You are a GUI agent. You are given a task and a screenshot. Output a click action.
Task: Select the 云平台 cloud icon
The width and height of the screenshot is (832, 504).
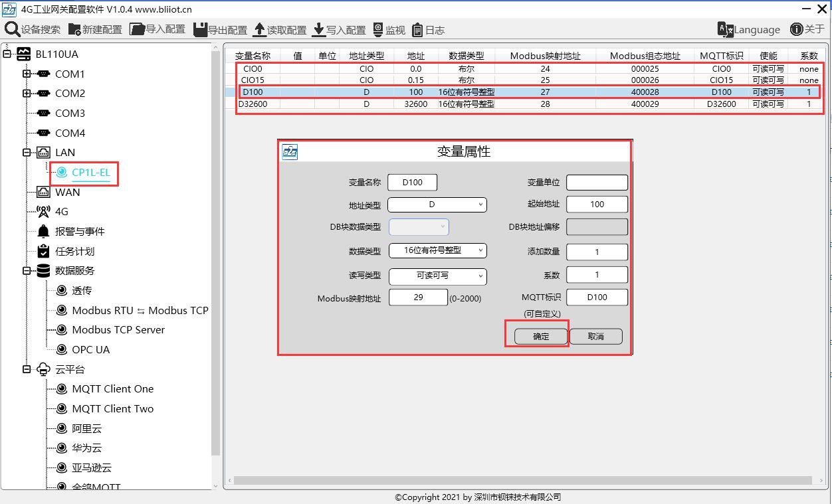43,369
